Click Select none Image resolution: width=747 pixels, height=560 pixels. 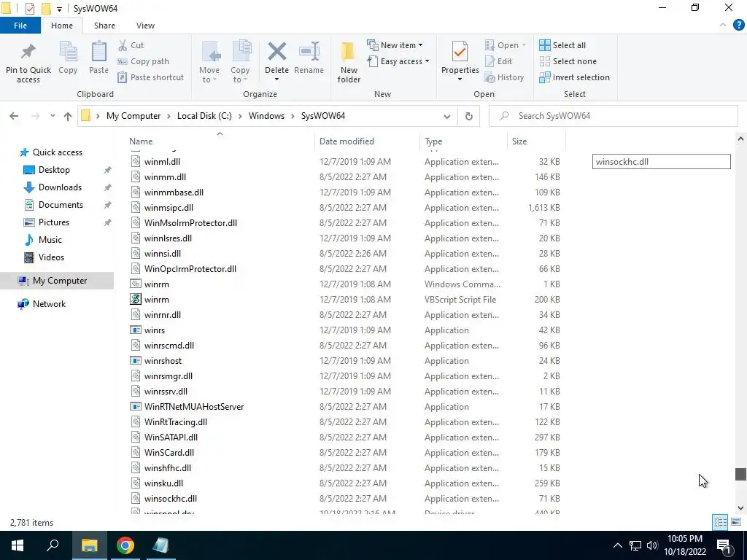click(568, 61)
